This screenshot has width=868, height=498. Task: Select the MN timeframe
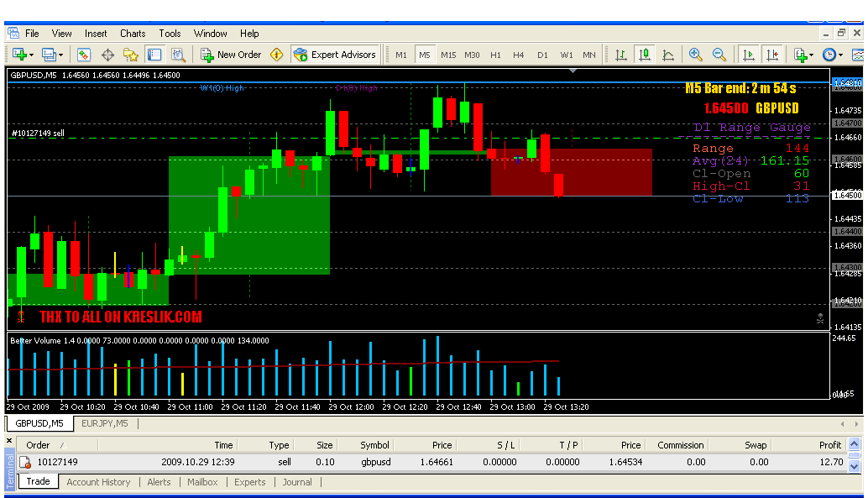(x=589, y=55)
